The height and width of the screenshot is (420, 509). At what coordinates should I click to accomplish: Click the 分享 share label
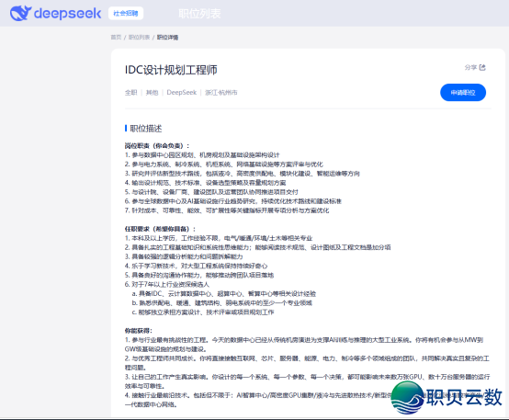pyautogui.click(x=470, y=67)
